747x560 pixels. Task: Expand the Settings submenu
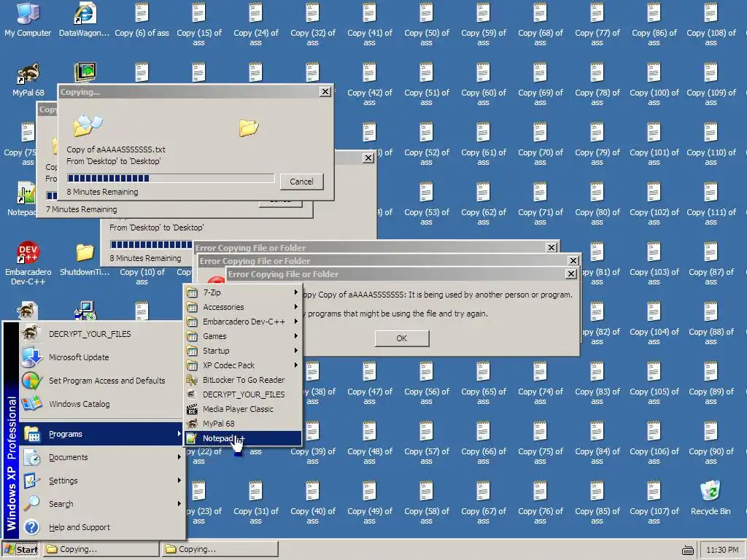click(x=101, y=481)
